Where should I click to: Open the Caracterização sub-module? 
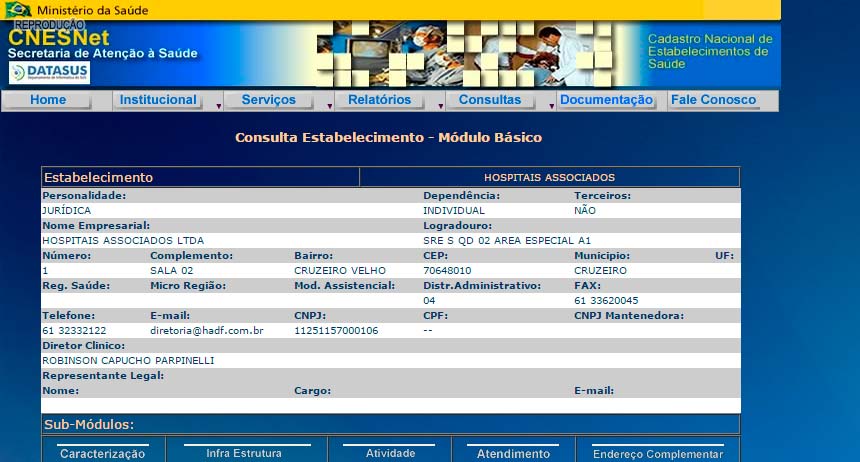(102, 453)
